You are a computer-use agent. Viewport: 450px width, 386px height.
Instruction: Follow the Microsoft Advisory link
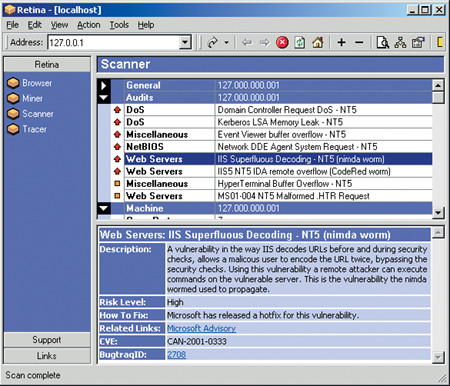pyautogui.click(x=201, y=328)
